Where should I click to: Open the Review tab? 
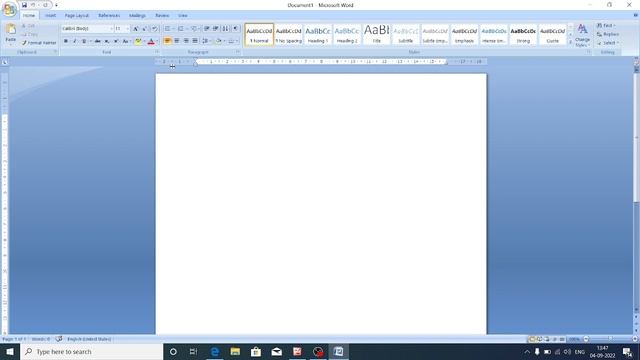[162, 16]
